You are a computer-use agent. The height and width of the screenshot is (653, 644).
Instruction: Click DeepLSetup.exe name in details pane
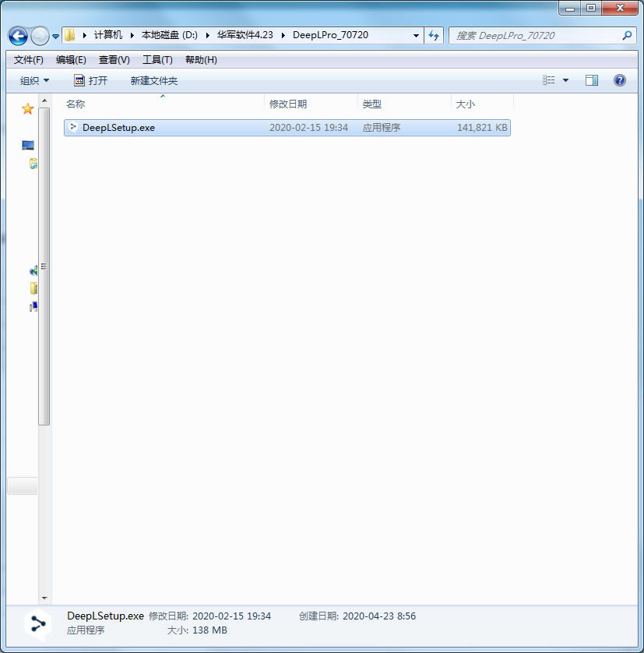click(105, 616)
